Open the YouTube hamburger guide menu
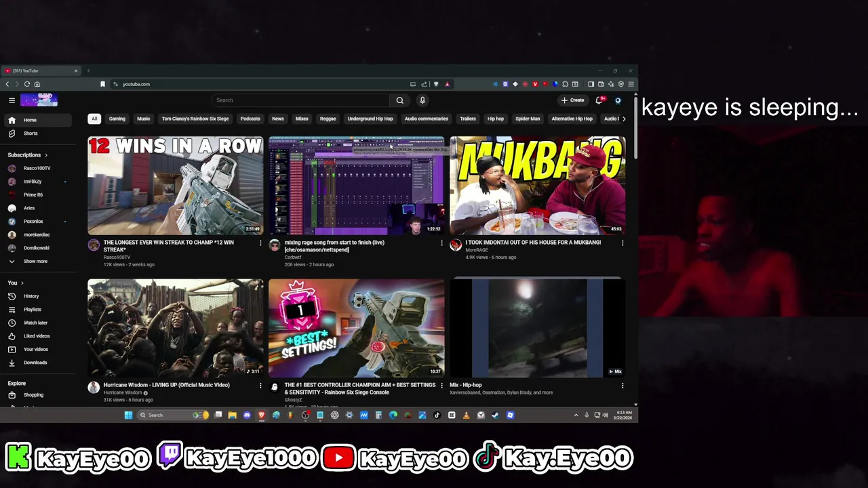 pos(12,100)
